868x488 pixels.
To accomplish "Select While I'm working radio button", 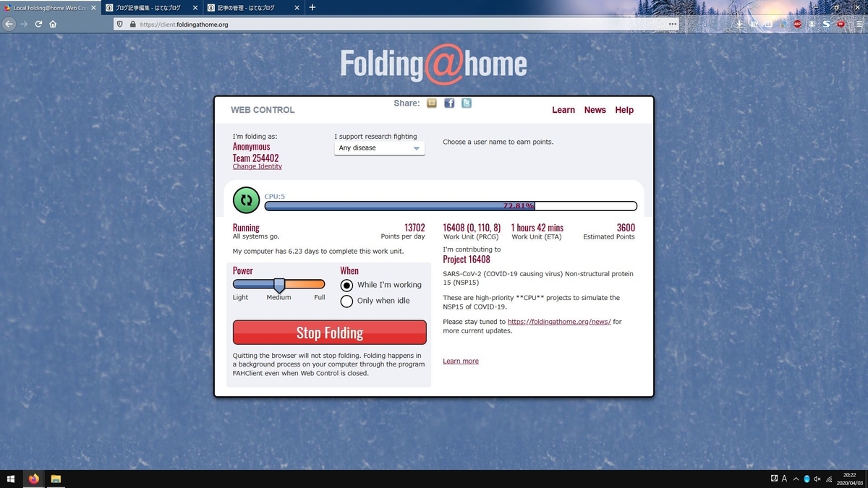I will [346, 285].
